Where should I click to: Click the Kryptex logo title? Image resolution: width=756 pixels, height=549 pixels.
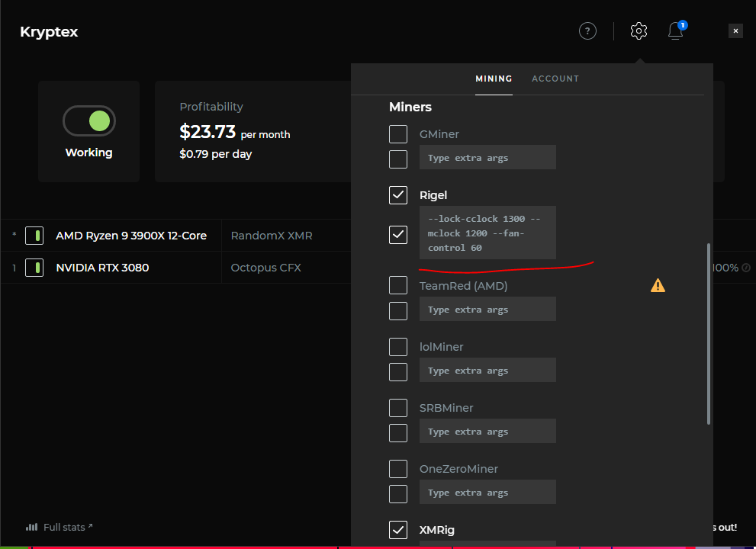[x=49, y=32]
